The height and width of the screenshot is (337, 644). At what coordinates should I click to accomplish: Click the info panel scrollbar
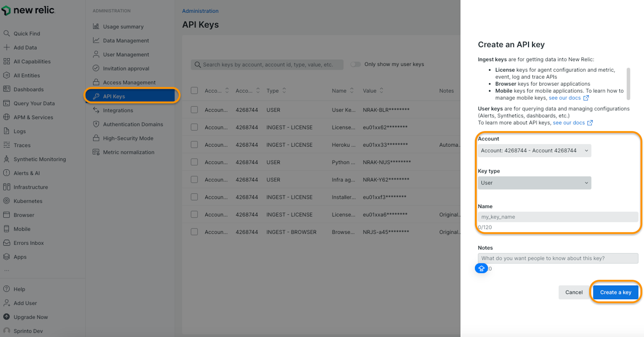[x=628, y=84]
